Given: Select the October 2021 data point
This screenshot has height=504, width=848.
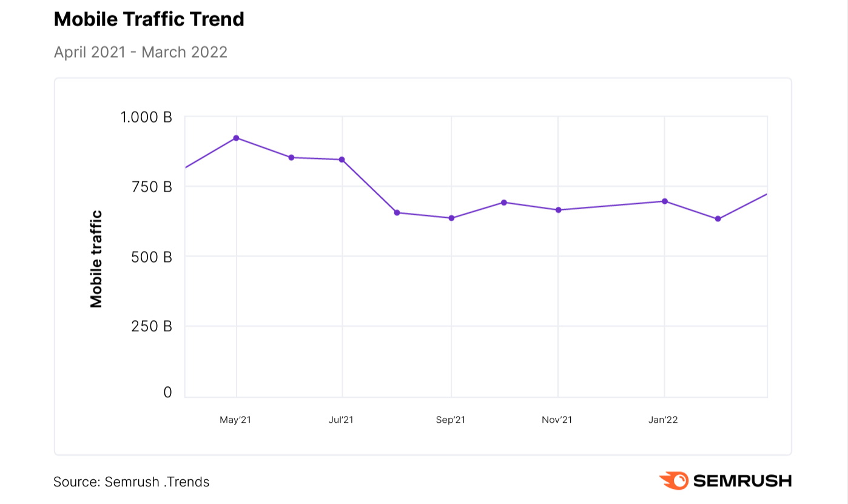Looking at the screenshot, I should point(504,203).
